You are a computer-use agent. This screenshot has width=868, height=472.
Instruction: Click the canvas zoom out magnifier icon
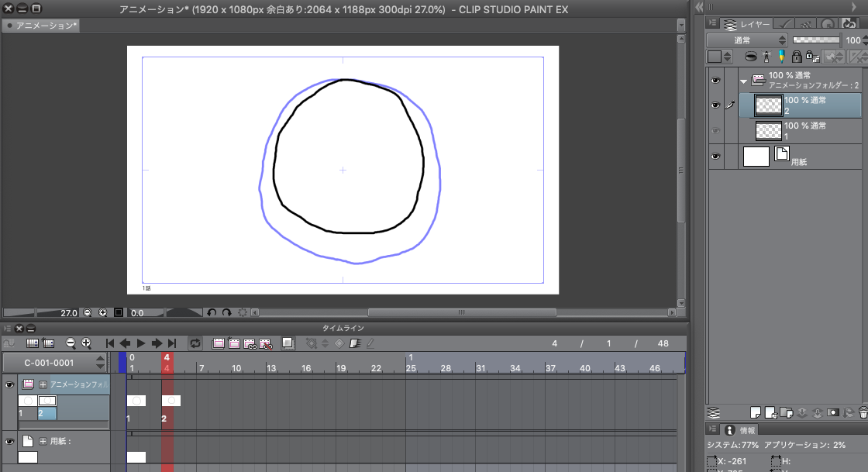point(87,312)
